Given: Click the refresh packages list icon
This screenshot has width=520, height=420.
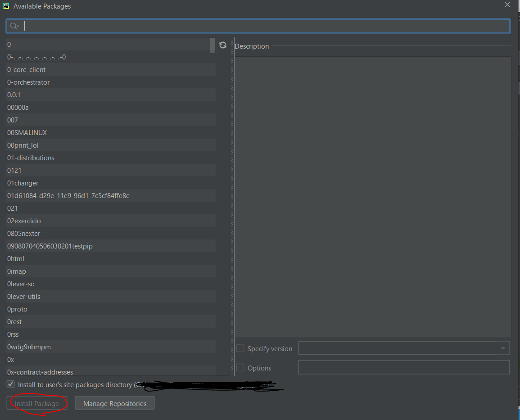Looking at the screenshot, I should (223, 45).
